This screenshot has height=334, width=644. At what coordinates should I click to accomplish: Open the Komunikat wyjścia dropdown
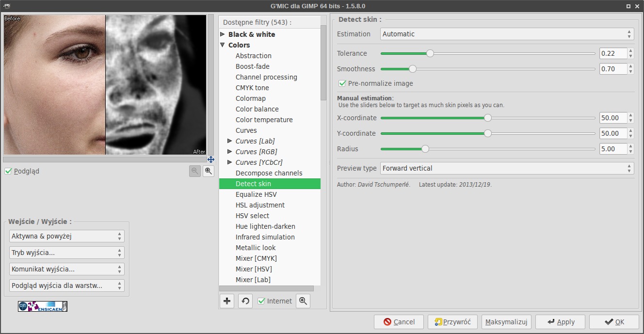(x=67, y=269)
